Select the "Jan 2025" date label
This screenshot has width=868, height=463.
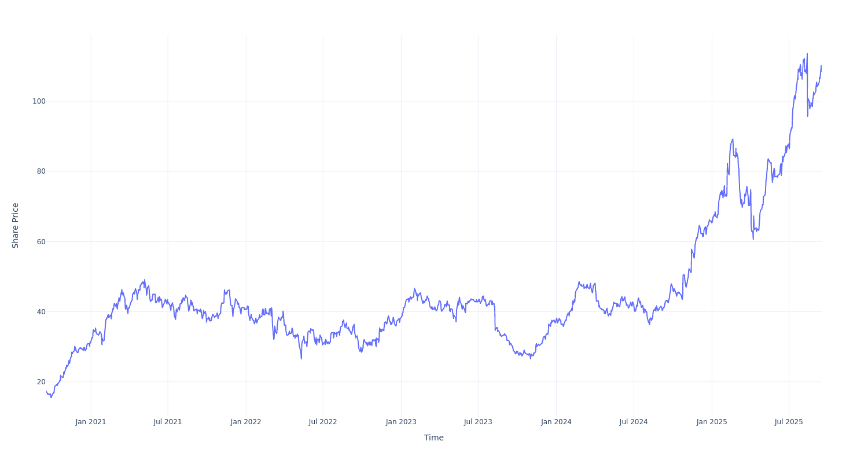(x=712, y=422)
